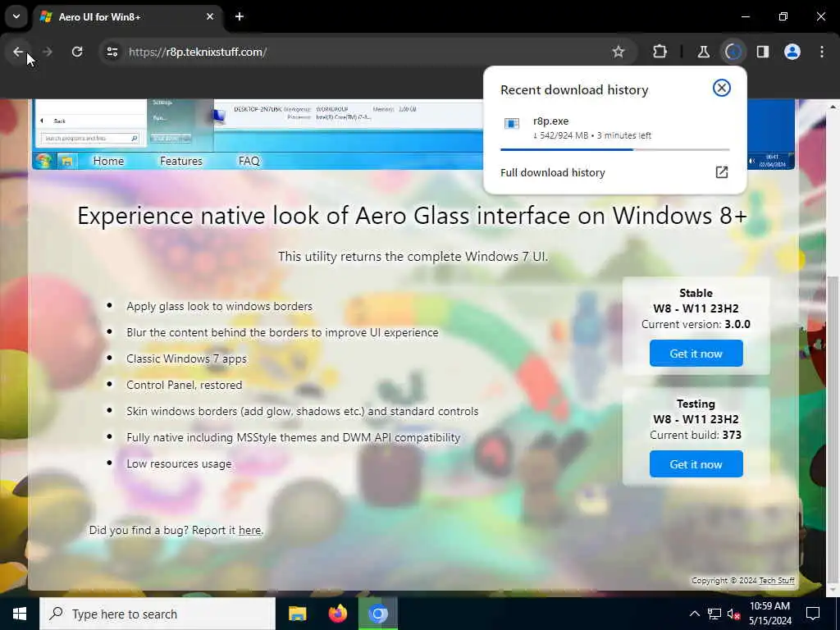Image resolution: width=840 pixels, height=630 pixels.
Task: Open the network tray icon
Action: 714,614
